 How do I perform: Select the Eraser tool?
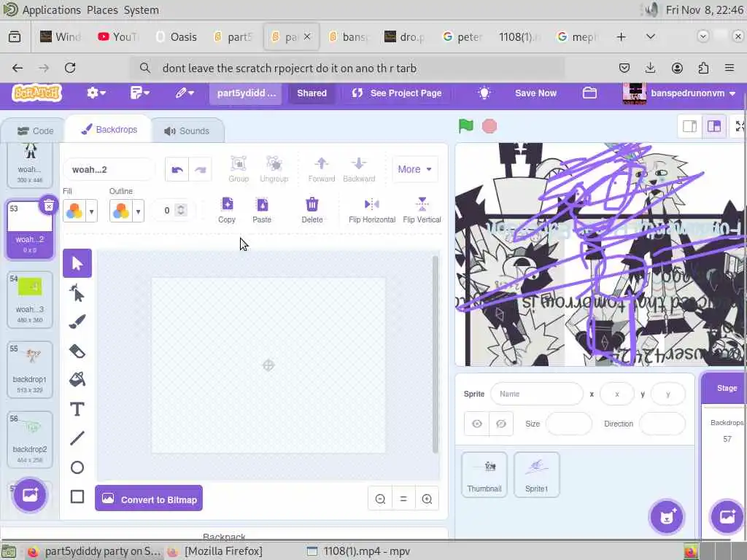[77, 351]
